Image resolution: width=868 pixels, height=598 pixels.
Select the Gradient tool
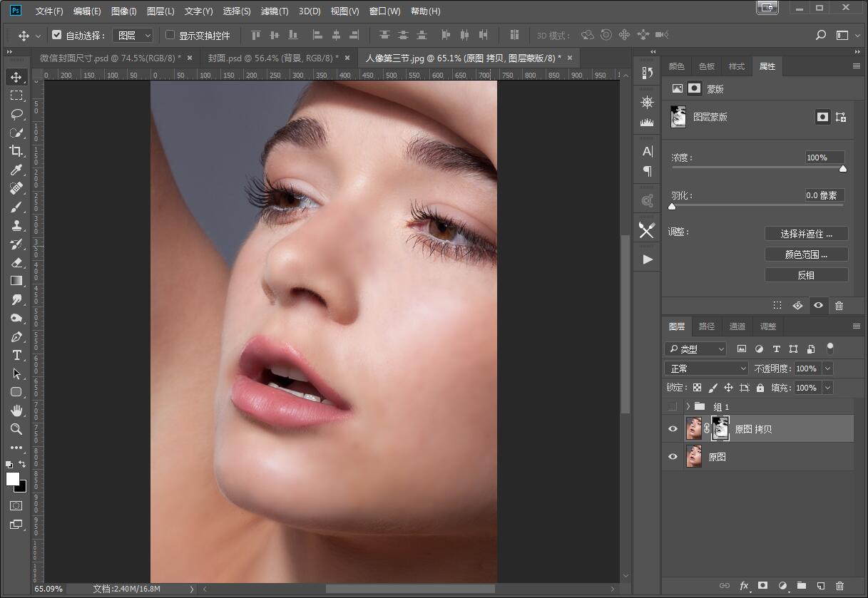click(x=16, y=281)
